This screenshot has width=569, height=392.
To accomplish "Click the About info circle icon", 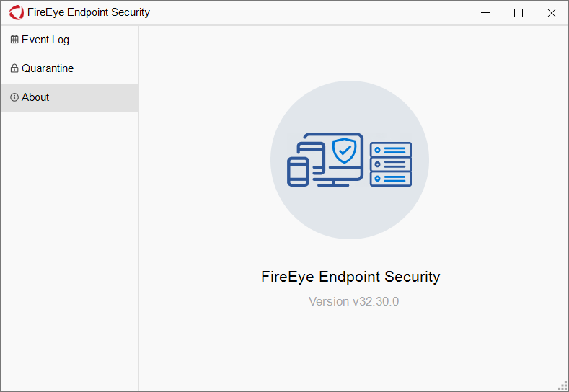I will 14,97.
